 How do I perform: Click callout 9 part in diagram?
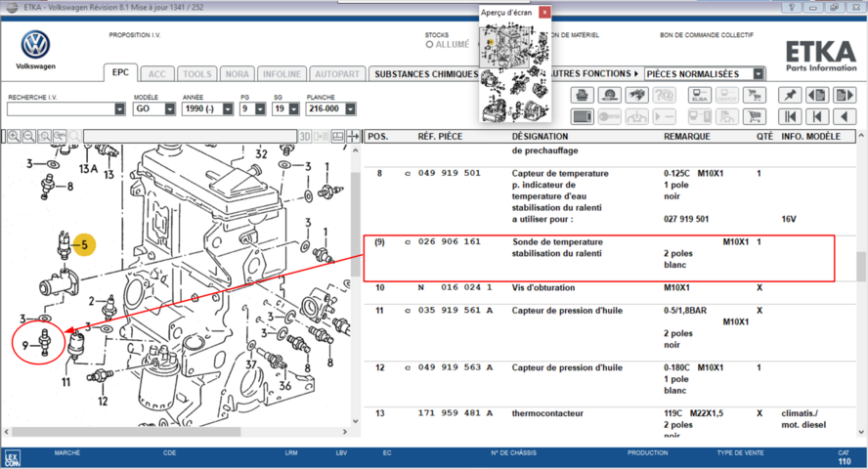44,343
